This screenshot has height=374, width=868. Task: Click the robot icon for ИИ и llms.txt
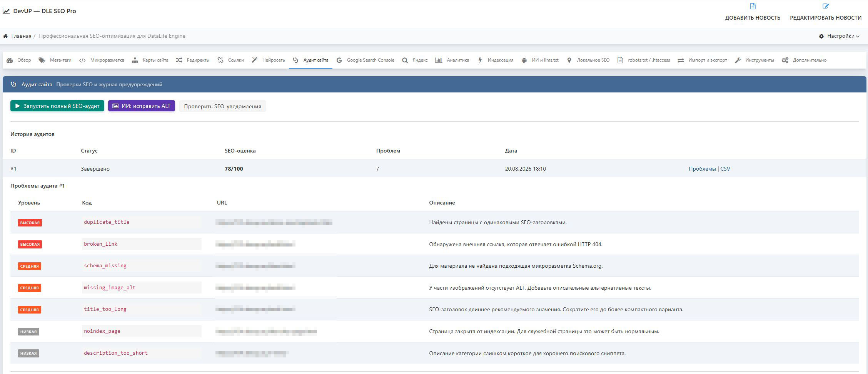(x=524, y=60)
